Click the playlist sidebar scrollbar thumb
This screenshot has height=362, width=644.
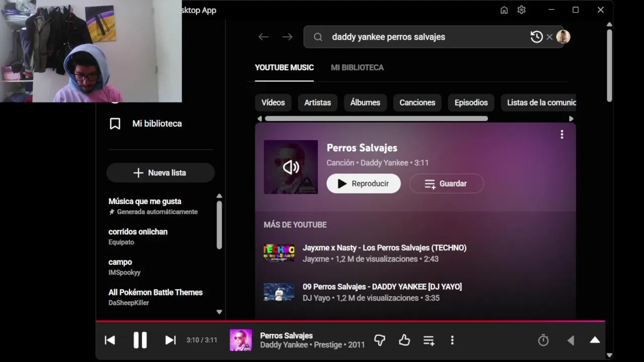tap(219, 225)
